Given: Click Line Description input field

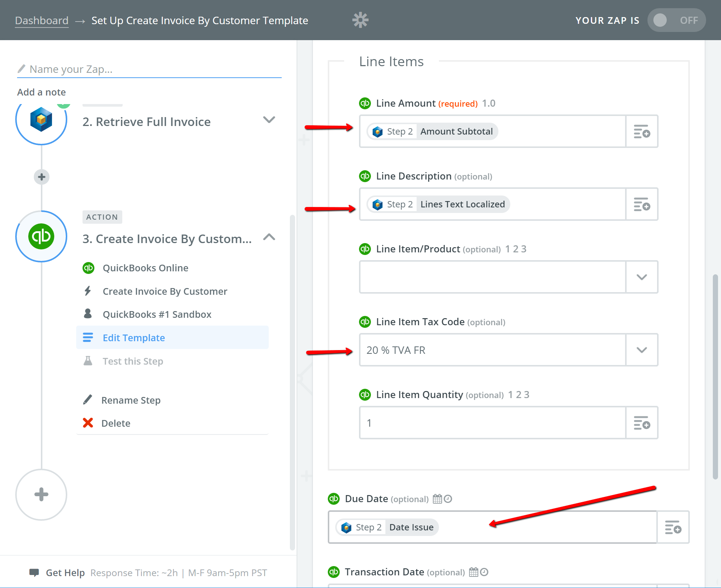Looking at the screenshot, I should (x=492, y=204).
